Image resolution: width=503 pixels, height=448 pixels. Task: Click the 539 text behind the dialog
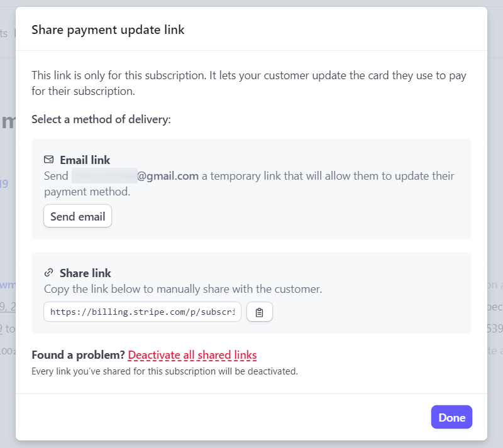[495, 329]
